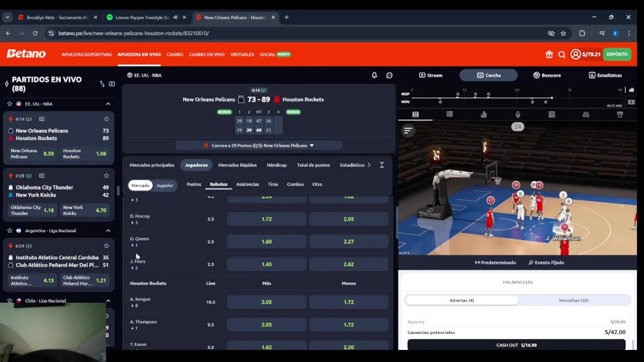This screenshot has height=362, width=644.
Task: Open the match chat bubble icon
Action: tap(389, 75)
